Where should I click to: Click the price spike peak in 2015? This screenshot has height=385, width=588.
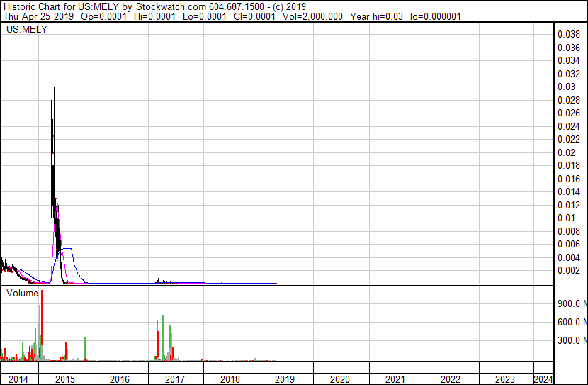54,88
